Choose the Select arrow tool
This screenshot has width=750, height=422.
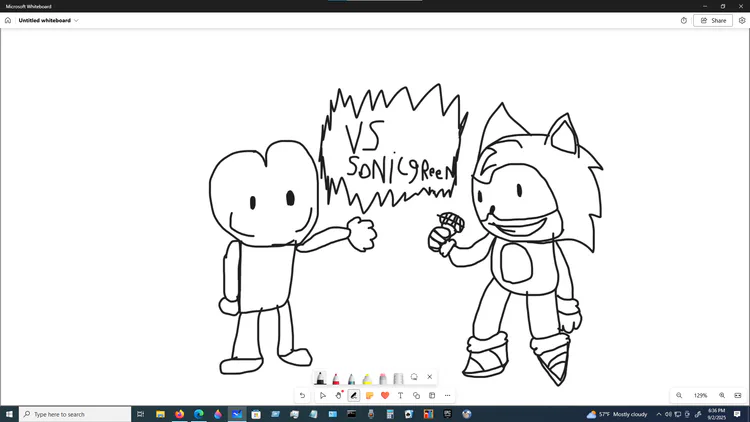pyautogui.click(x=322, y=396)
